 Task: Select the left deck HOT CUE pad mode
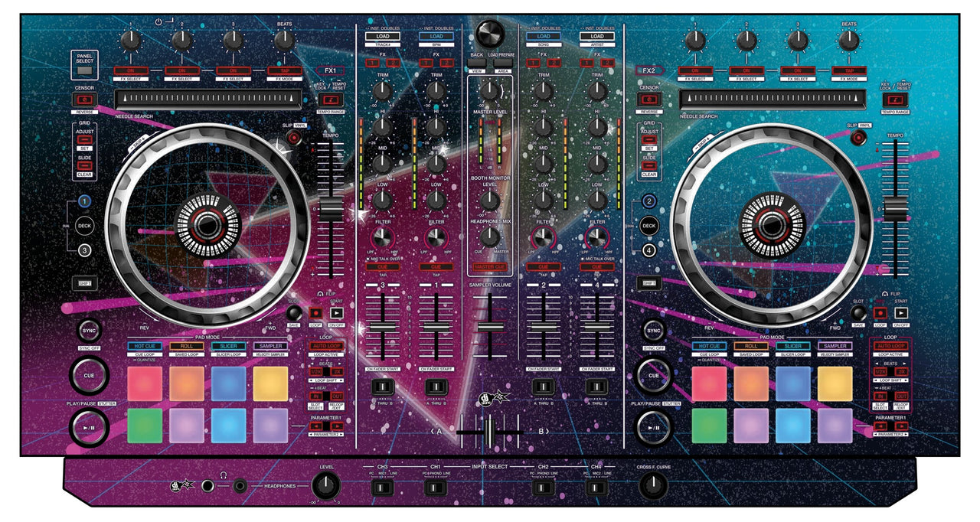[x=145, y=347]
